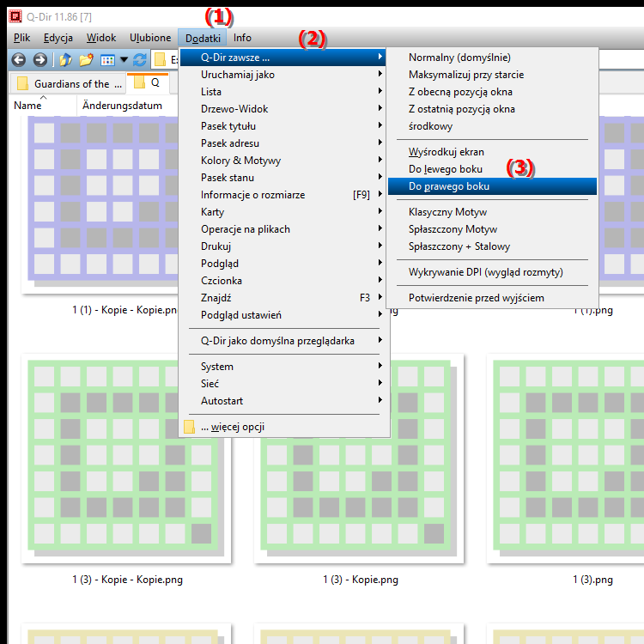Click the blue Refresh icon
Viewport: 644px width, 644px height.
click(140, 60)
